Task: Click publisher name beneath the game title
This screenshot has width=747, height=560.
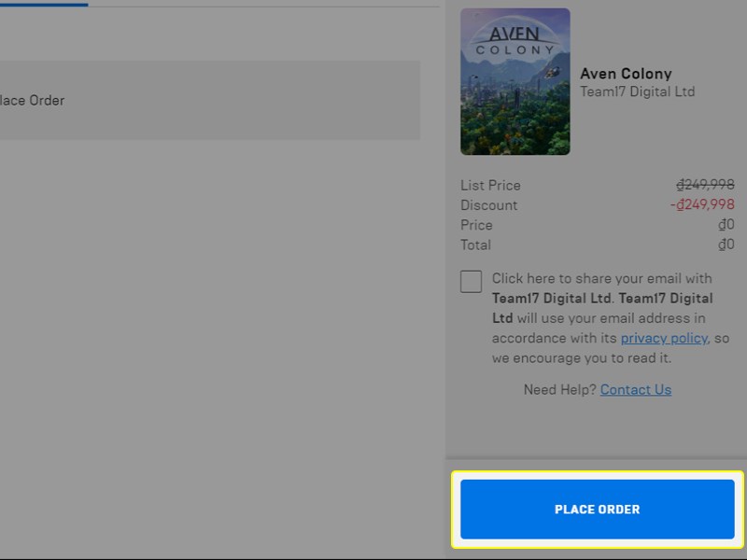Action: coord(637,91)
